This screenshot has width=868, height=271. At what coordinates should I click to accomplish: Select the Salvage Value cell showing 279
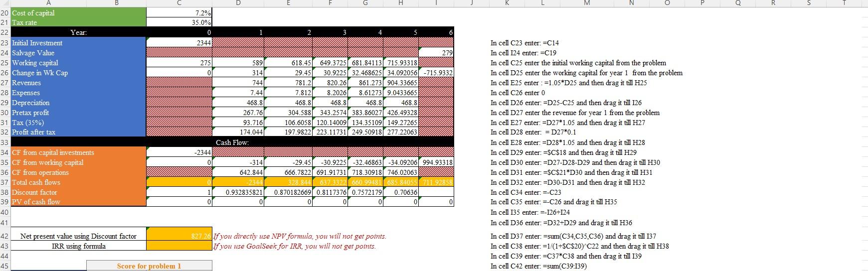coord(436,53)
